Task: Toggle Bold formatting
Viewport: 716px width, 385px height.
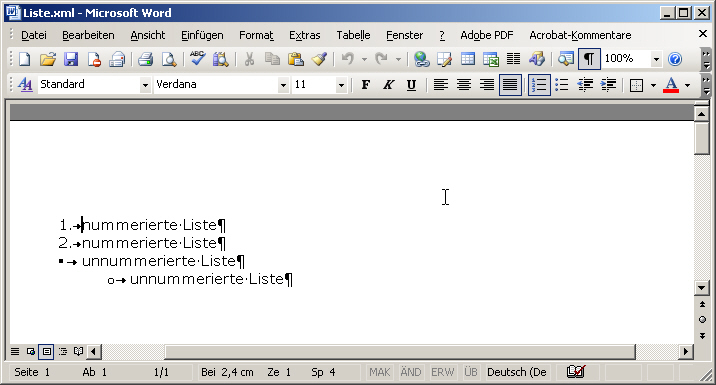Action: point(365,84)
